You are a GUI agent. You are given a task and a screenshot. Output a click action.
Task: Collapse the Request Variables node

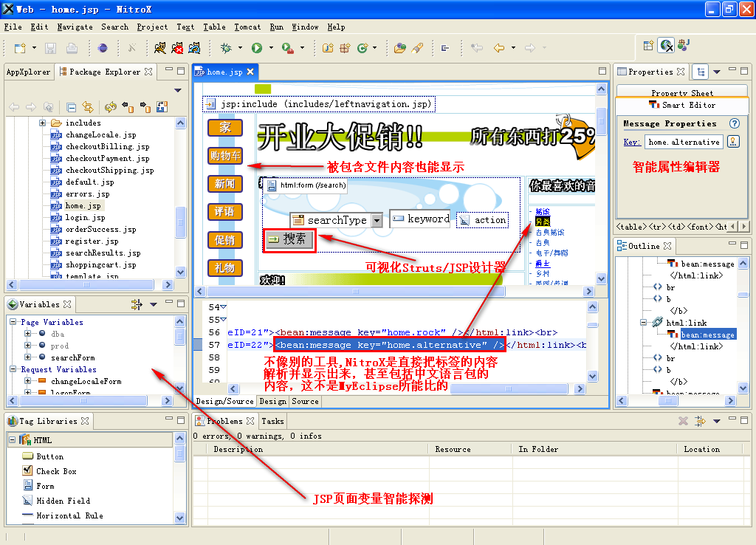13,369
